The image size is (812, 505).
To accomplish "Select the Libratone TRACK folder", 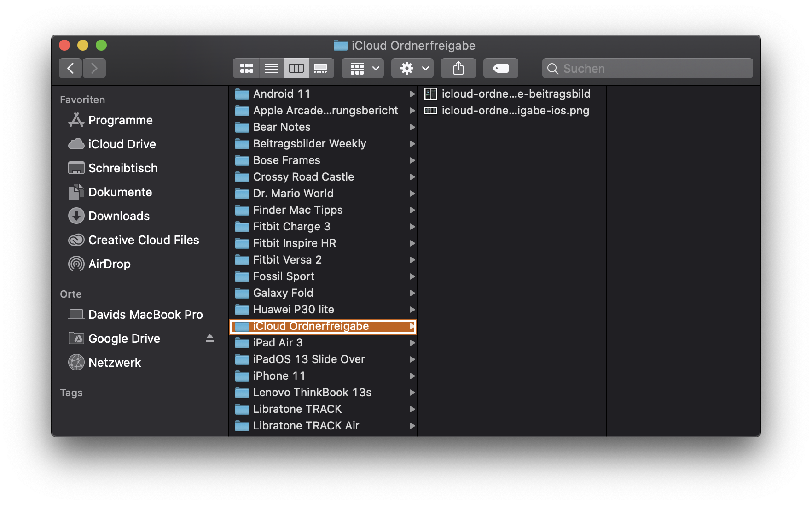I will pyautogui.click(x=323, y=409).
